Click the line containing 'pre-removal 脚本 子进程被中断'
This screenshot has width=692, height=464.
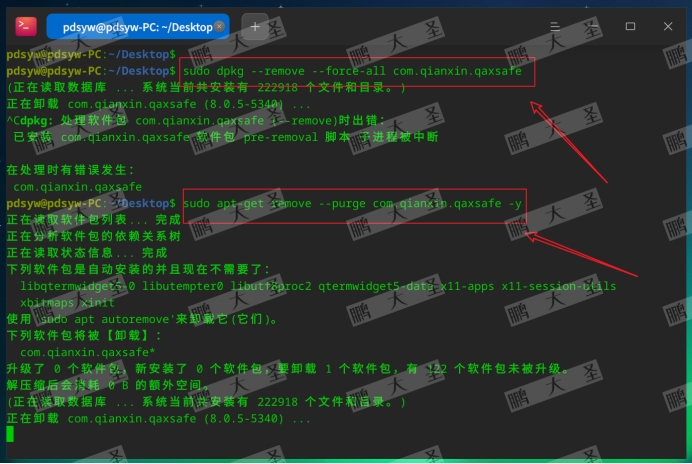[x=226, y=137]
